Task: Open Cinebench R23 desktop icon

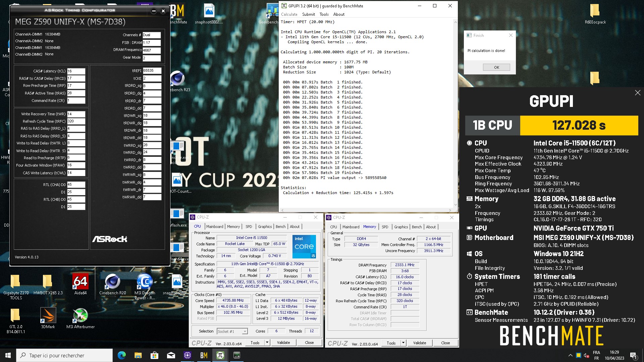Action: pos(178,81)
